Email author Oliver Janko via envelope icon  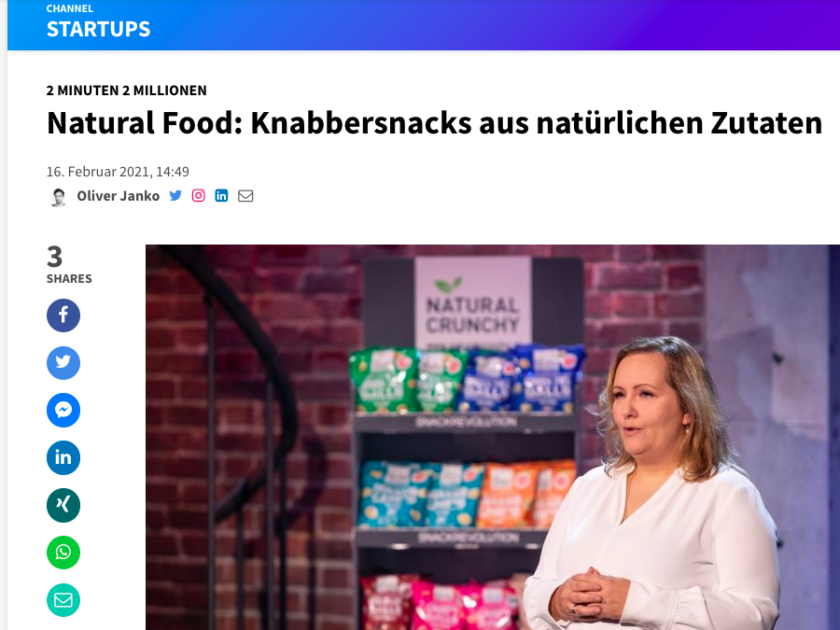(245, 196)
